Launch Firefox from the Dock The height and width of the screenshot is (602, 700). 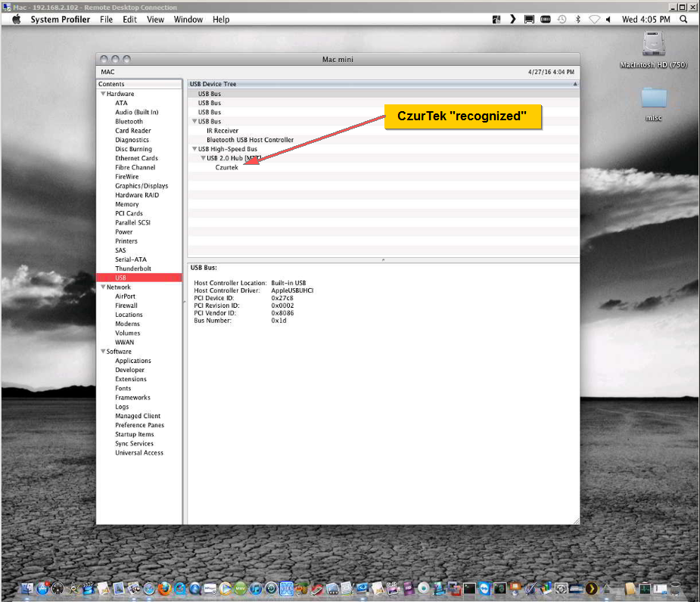[165, 588]
